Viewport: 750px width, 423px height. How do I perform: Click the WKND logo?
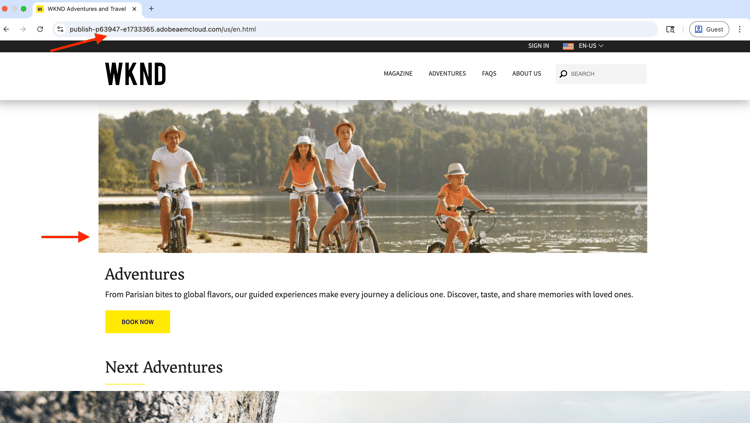136,74
